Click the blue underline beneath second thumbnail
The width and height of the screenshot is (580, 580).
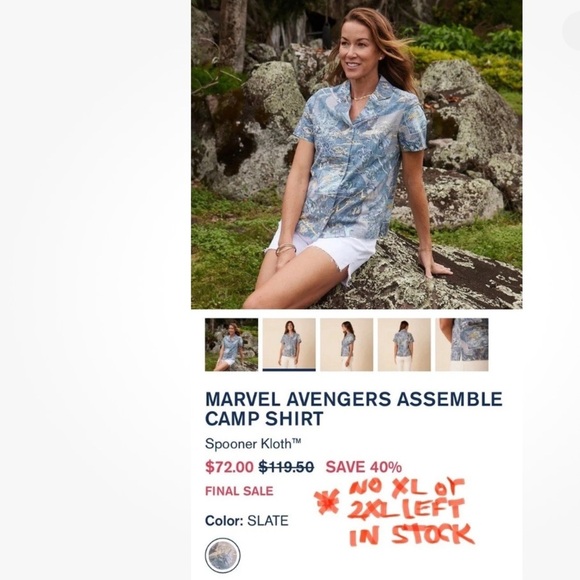[289, 370]
